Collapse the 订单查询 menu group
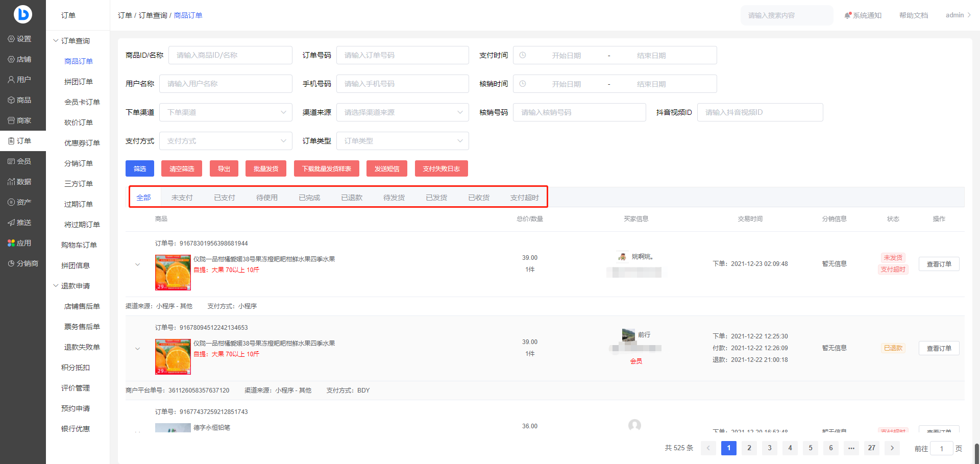Viewport: 980px width, 464px height. coord(56,41)
